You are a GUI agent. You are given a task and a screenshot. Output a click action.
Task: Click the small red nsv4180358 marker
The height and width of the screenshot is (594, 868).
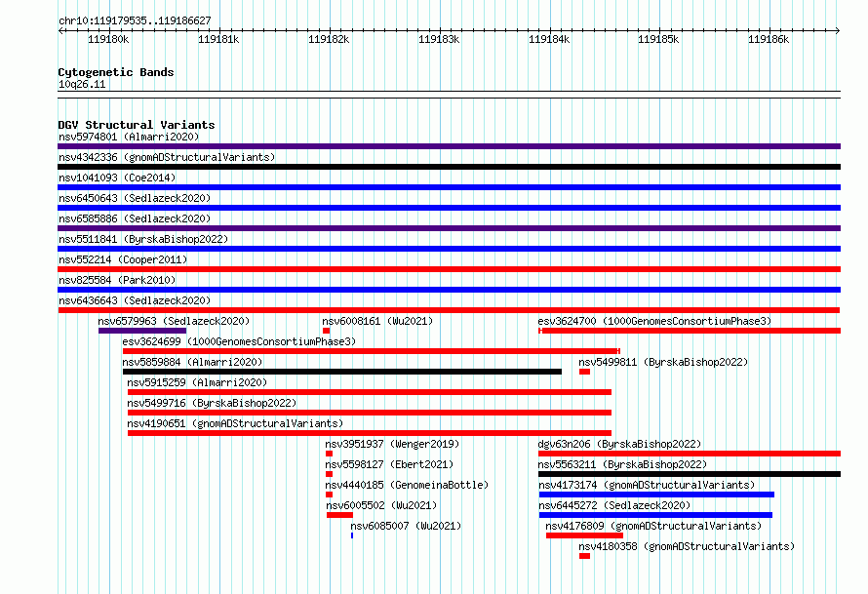(x=584, y=556)
